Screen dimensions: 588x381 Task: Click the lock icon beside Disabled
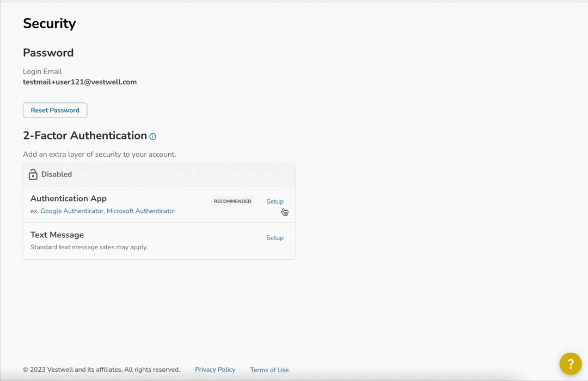click(x=33, y=174)
